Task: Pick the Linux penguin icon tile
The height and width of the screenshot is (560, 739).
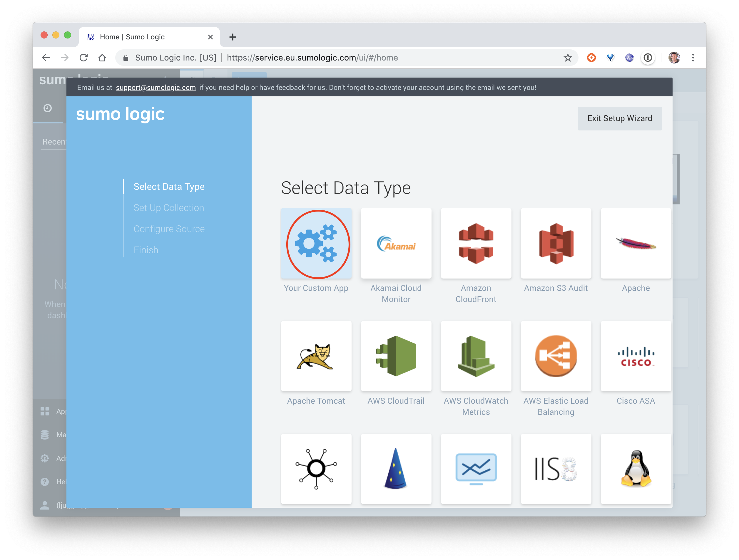Action: pos(636,469)
